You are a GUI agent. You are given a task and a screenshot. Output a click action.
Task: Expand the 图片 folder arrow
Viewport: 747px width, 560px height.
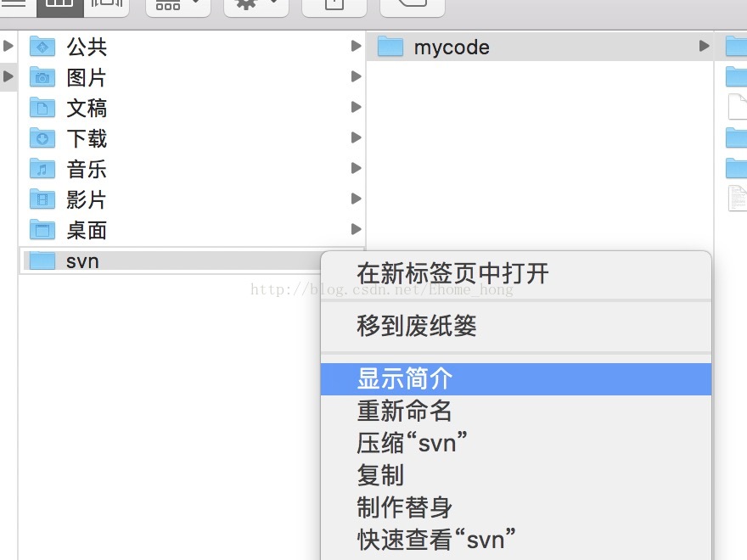point(356,76)
